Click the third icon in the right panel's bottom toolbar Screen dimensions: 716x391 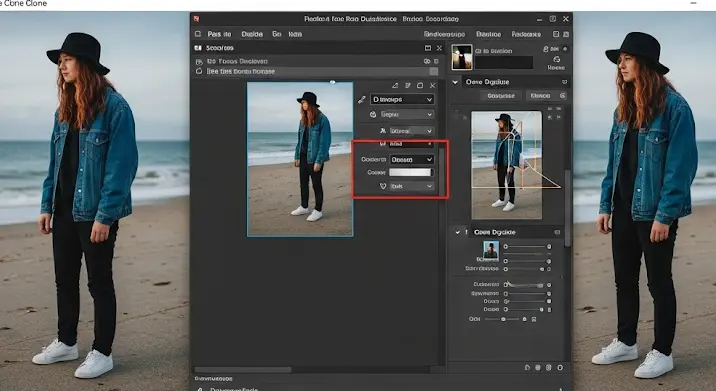pos(548,367)
